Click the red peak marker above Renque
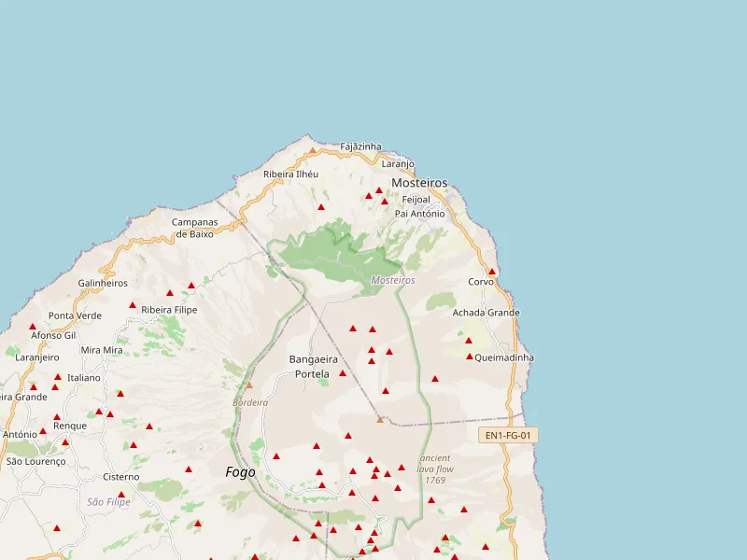Screen dimensions: 747x560 [x=57, y=416]
